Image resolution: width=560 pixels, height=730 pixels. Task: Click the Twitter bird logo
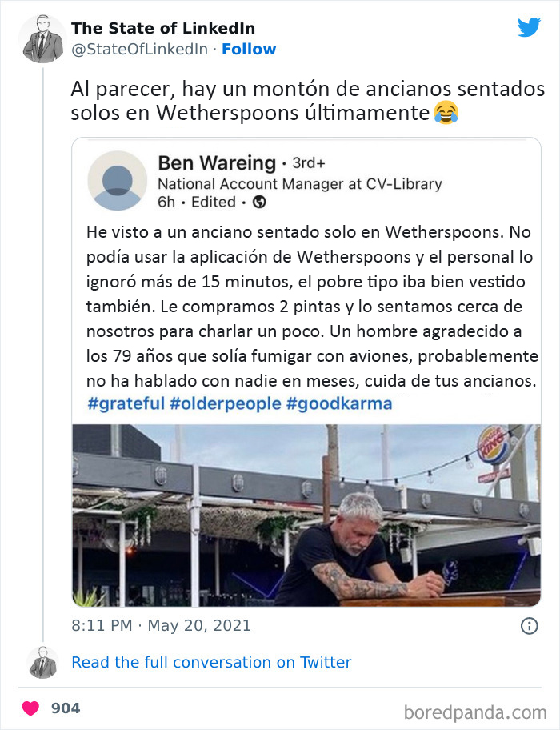529,27
